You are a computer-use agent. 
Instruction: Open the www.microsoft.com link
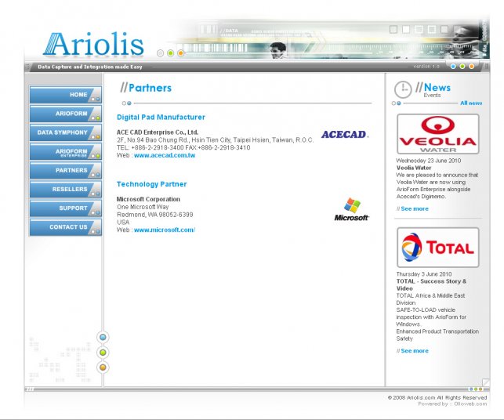165,230
